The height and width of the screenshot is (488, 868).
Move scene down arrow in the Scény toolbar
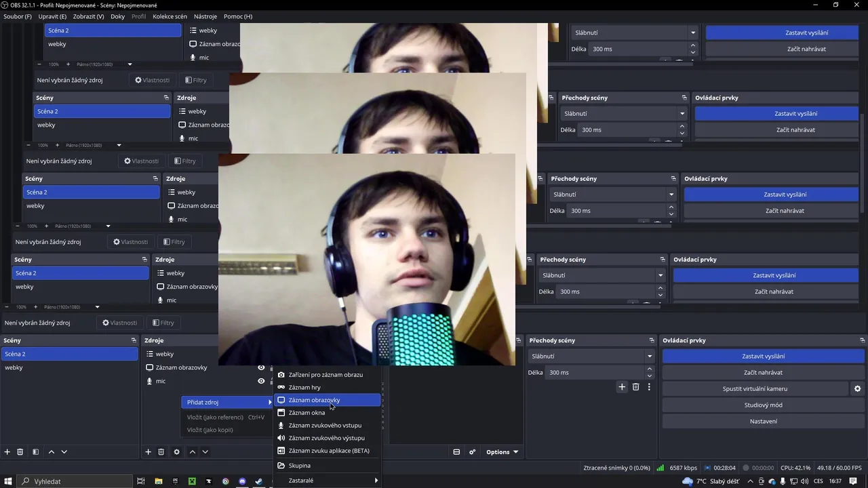tap(64, 452)
